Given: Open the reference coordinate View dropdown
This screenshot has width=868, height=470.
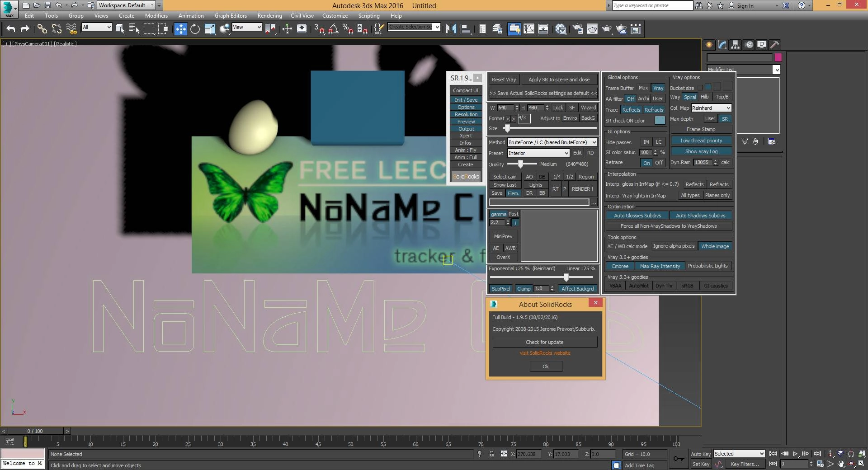Looking at the screenshot, I should [247, 27].
